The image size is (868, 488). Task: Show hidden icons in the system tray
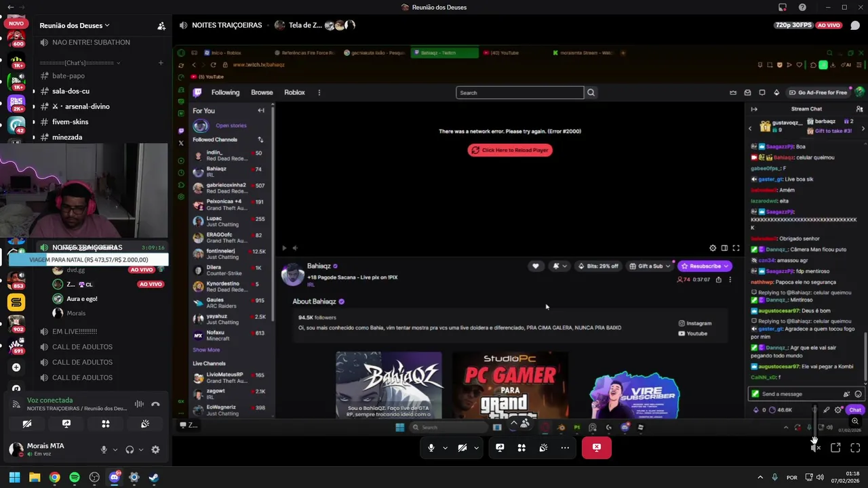(x=760, y=477)
